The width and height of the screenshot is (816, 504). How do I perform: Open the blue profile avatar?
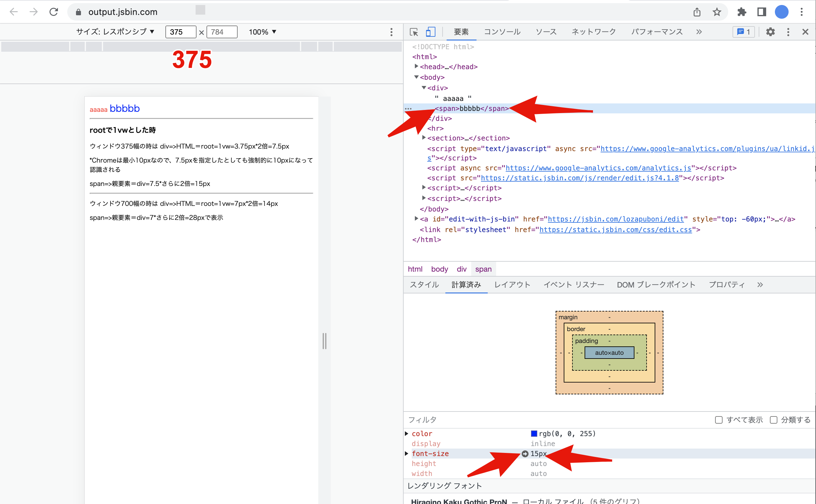point(781,12)
